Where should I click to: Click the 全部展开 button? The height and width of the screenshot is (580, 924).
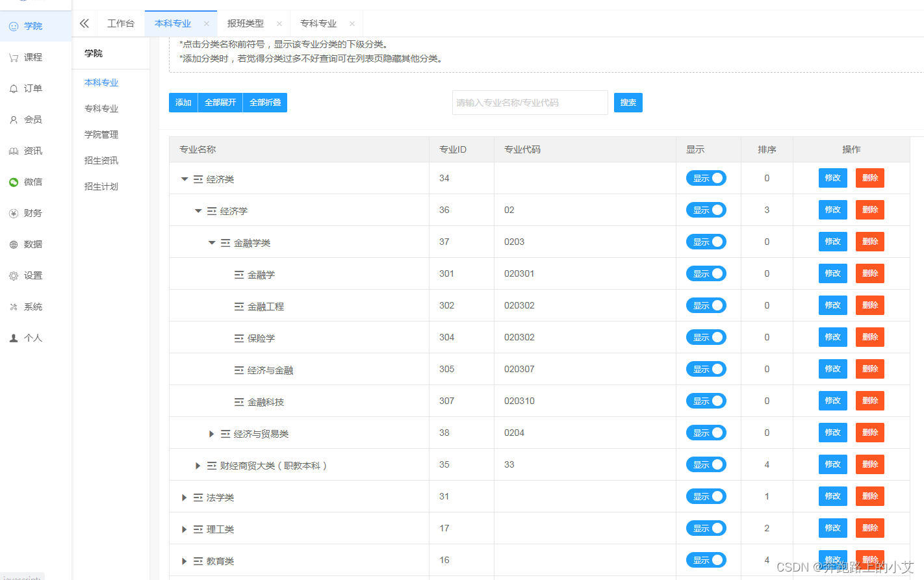click(x=220, y=103)
